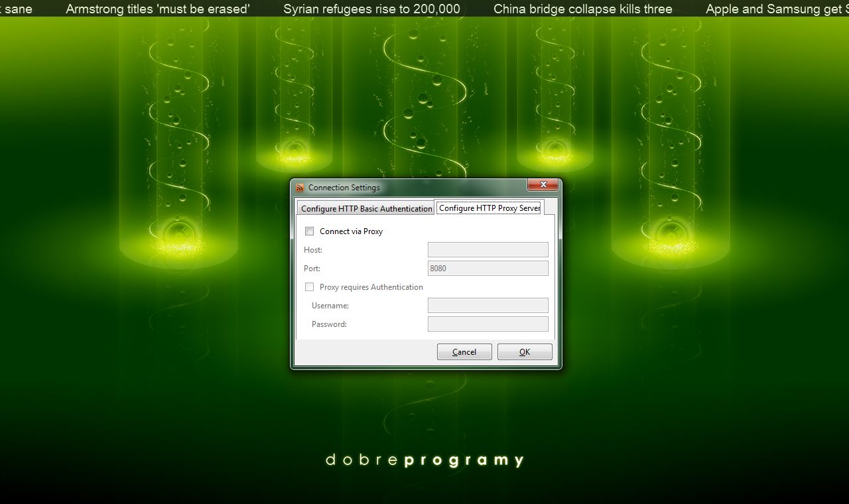Click the Username: label text

pos(330,306)
